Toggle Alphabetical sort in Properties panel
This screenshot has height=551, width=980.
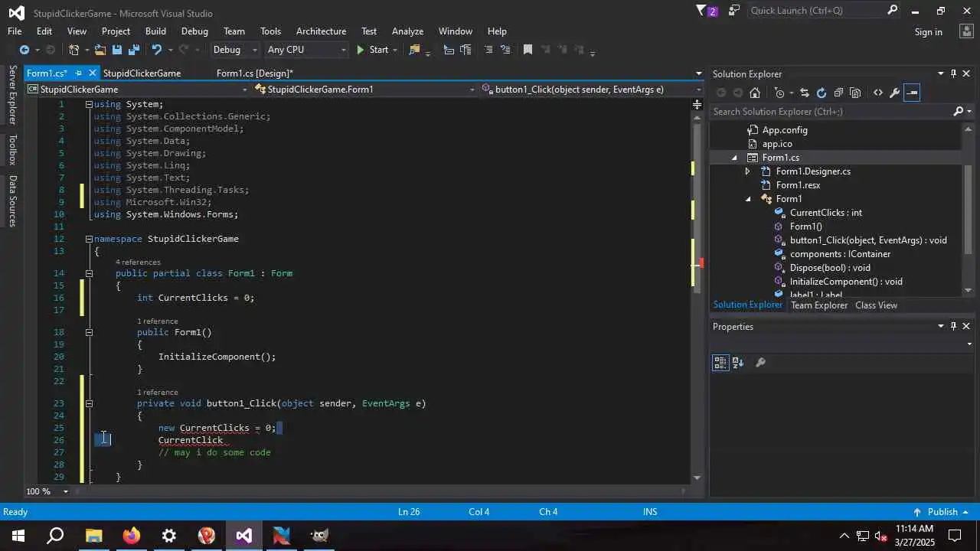[x=738, y=363]
